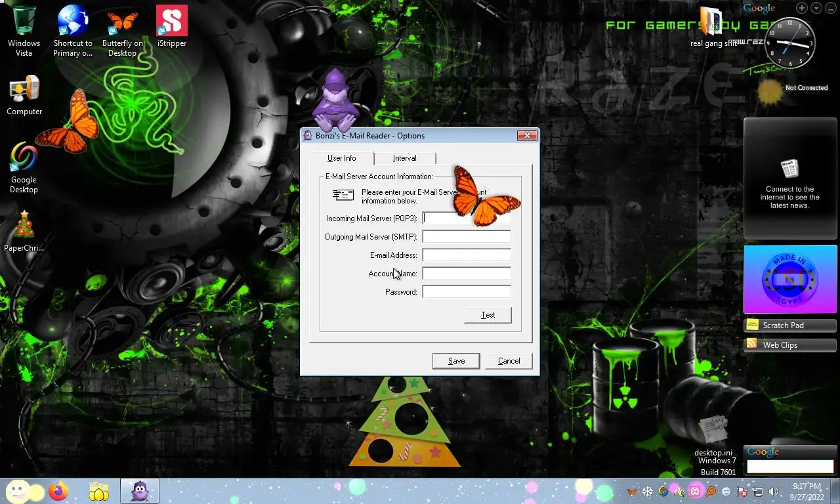The width and height of the screenshot is (840, 504).
Task: Select the desktop.ini file icon
Action: click(x=713, y=436)
